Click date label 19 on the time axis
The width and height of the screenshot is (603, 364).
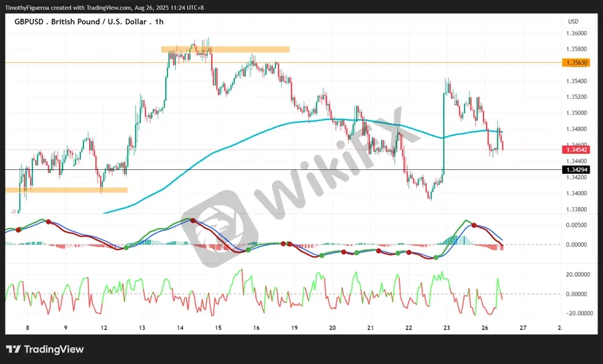click(x=294, y=328)
